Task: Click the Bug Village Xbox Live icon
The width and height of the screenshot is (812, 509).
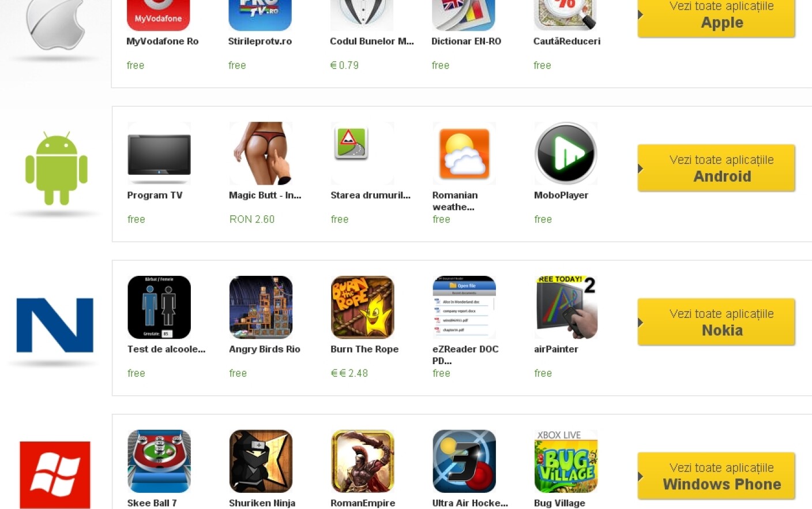Action: click(x=566, y=461)
